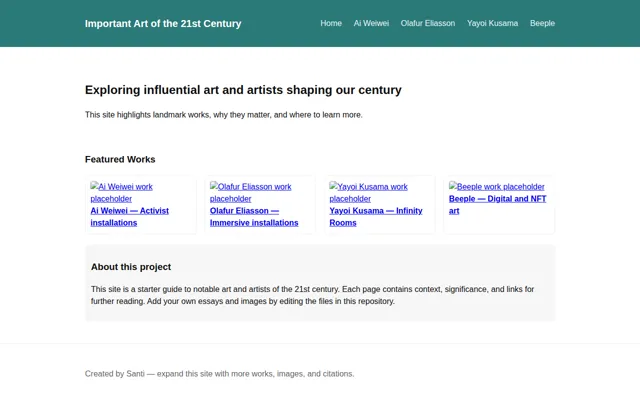Click paragraph starting This site is a starter guide
Screen dimensions: 640x404
coord(312,295)
